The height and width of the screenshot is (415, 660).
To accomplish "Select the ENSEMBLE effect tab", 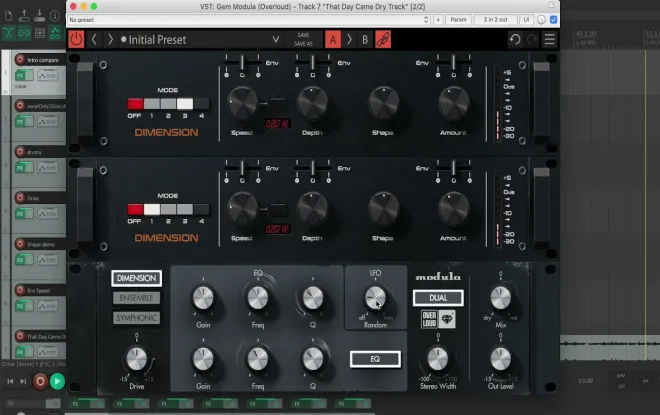I will pyautogui.click(x=136, y=298).
